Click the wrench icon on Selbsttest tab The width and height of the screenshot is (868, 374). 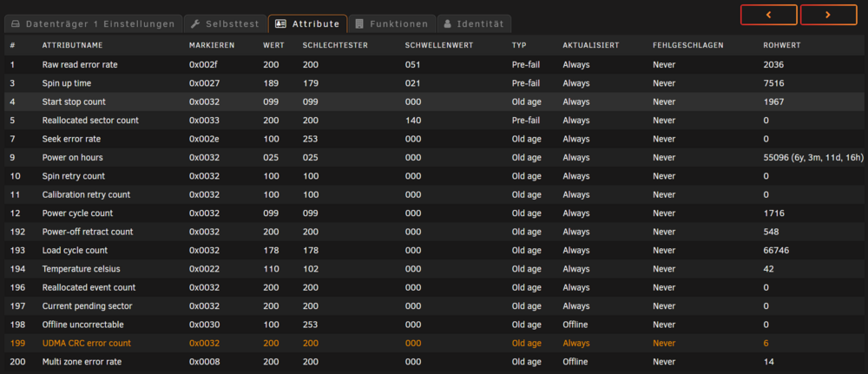click(194, 23)
